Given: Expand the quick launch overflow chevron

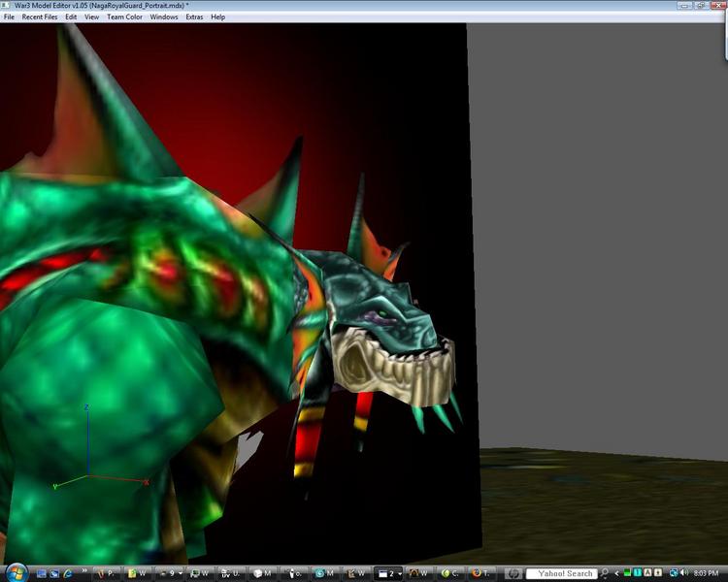Looking at the screenshot, I should (84, 571).
